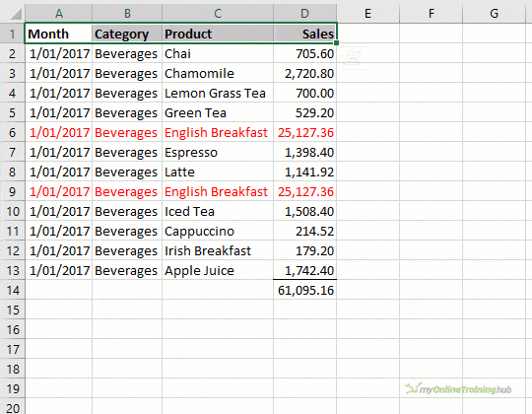Click the Cappuccino product cell

click(218, 231)
